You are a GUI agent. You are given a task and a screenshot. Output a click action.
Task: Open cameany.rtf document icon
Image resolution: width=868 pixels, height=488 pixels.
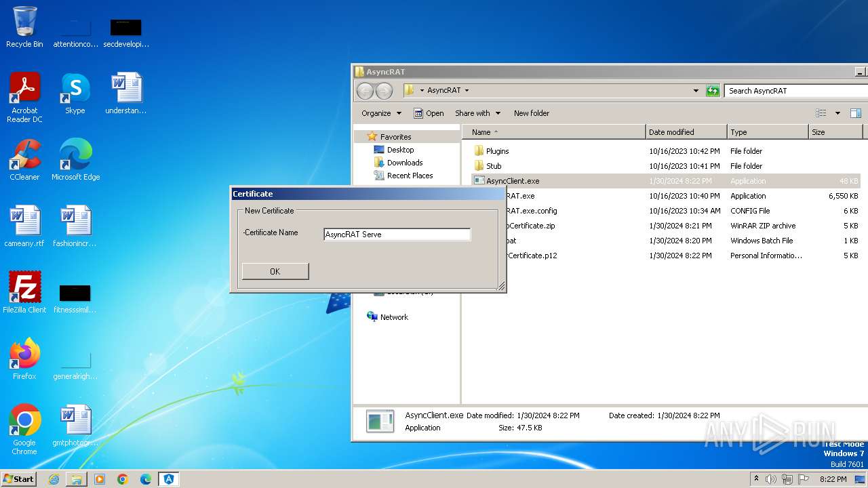coord(24,226)
